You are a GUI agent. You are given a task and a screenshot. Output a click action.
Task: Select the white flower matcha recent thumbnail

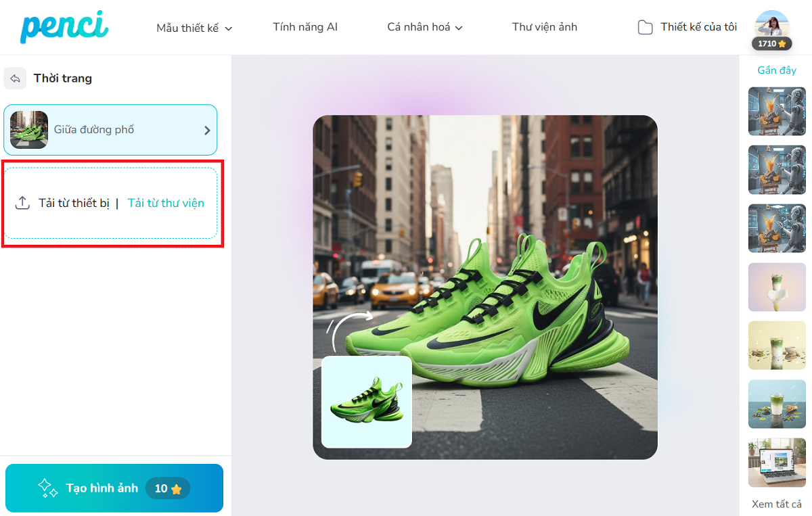pyautogui.click(x=777, y=287)
